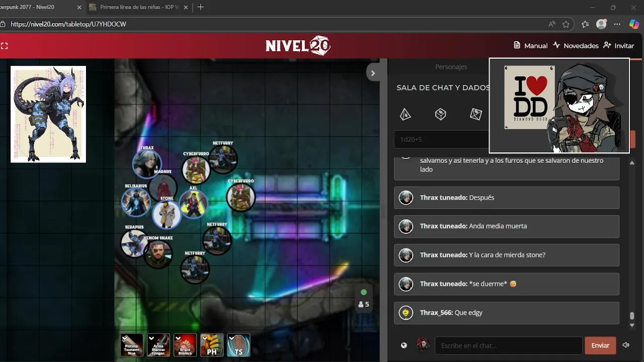
Task: Switch to the Personajes tab
Action: coord(451,67)
